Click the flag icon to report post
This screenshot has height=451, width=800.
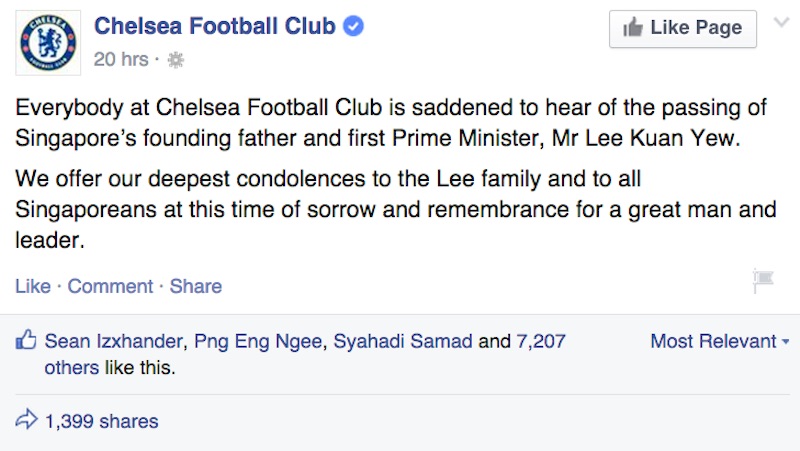(763, 281)
